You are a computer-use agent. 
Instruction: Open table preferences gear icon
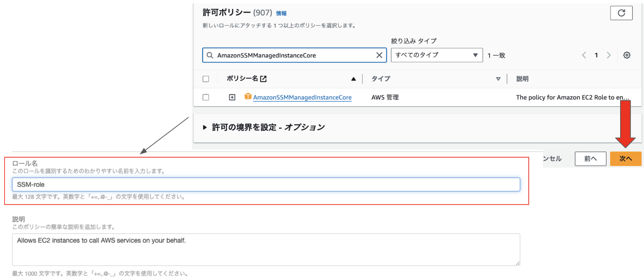click(627, 55)
